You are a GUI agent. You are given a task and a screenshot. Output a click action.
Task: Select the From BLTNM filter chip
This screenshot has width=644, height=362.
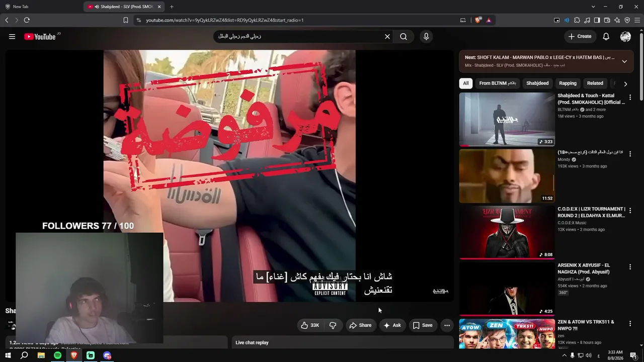pyautogui.click(x=498, y=83)
